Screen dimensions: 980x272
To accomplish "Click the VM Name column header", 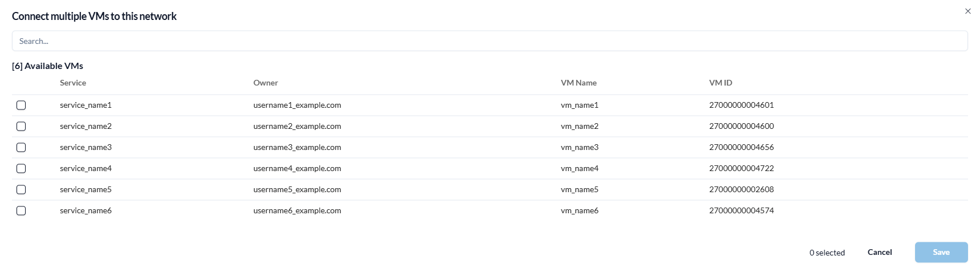I will coord(578,83).
